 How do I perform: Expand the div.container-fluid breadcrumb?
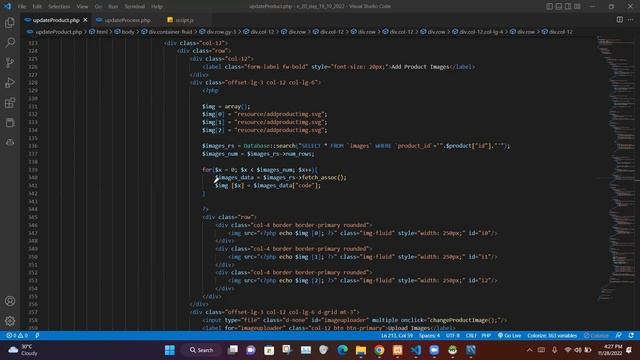pos(167,32)
